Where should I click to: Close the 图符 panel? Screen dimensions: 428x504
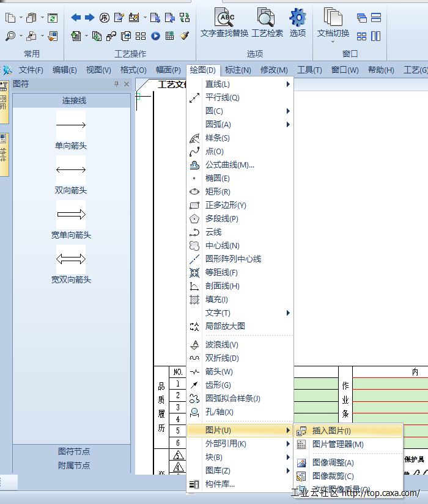click(127, 84)
